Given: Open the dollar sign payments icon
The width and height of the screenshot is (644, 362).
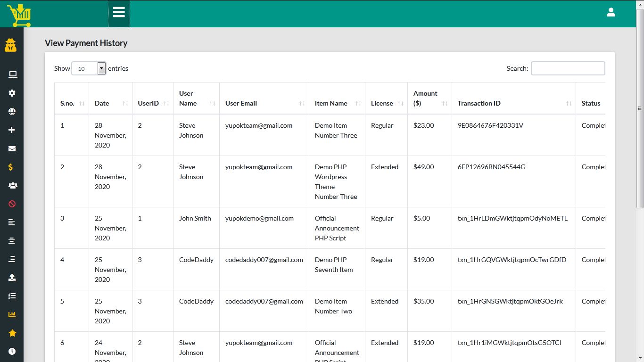Looking at the screenshot, I should 11,167.
